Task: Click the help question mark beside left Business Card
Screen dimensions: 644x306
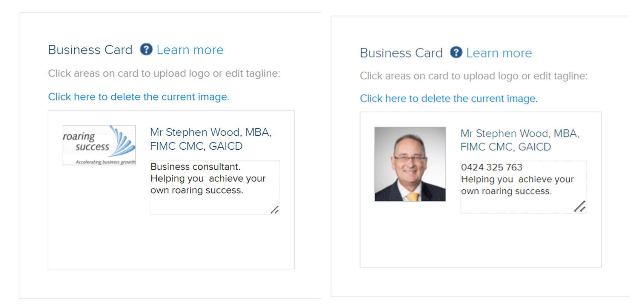Action: point(146,50)
